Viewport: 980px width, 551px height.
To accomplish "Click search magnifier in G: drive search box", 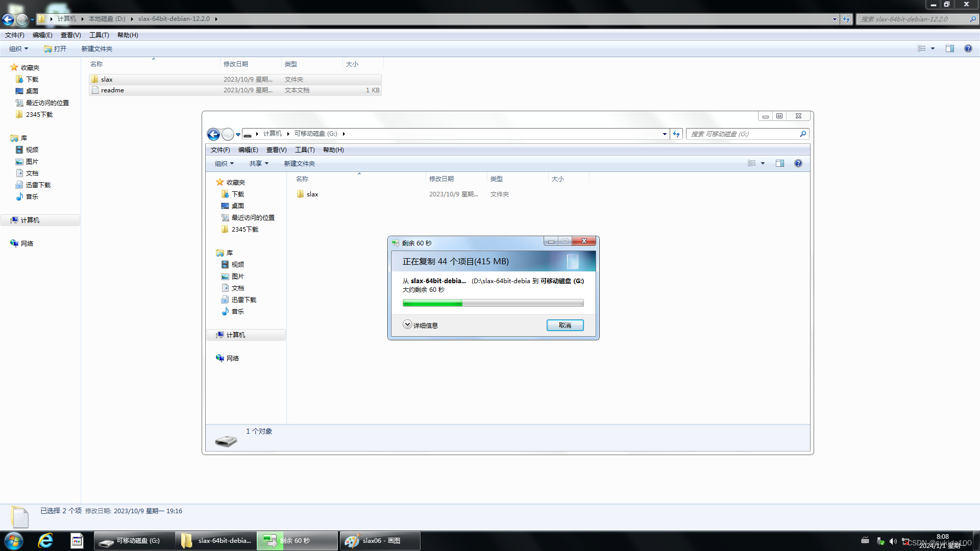I will point(803,134).
